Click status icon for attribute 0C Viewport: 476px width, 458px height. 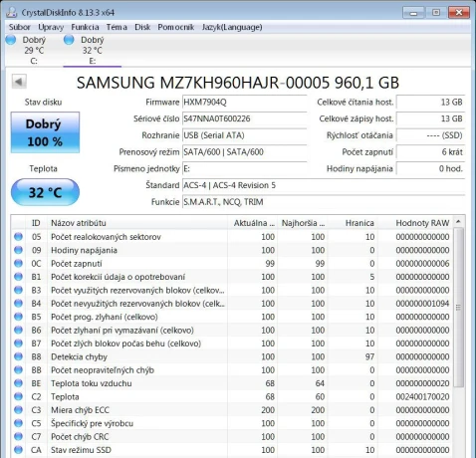pos(18,263)
